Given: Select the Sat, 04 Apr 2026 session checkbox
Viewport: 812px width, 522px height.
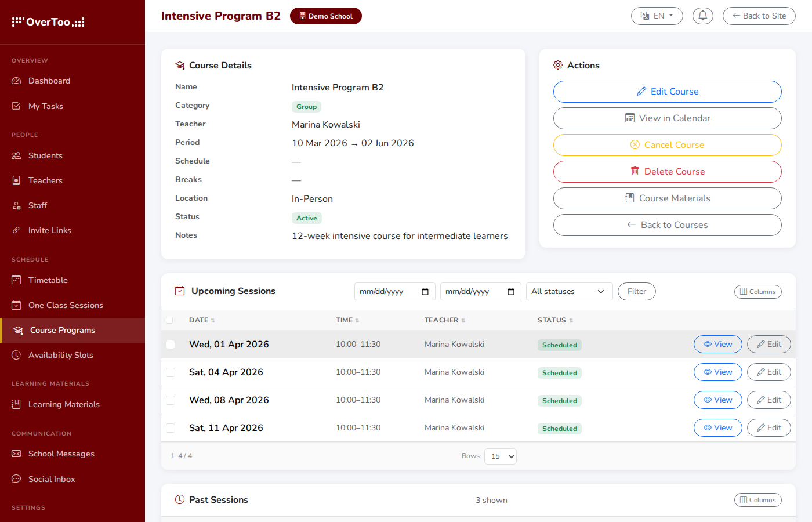Looking at the screenshot, I should tap(171, 372).
